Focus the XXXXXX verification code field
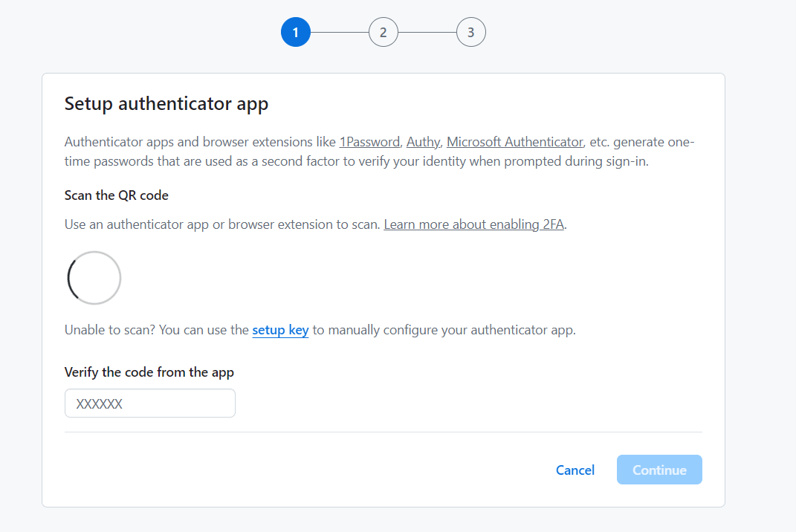Image resolution: width=796 pixels, height=532 pixels. [150, 403]
